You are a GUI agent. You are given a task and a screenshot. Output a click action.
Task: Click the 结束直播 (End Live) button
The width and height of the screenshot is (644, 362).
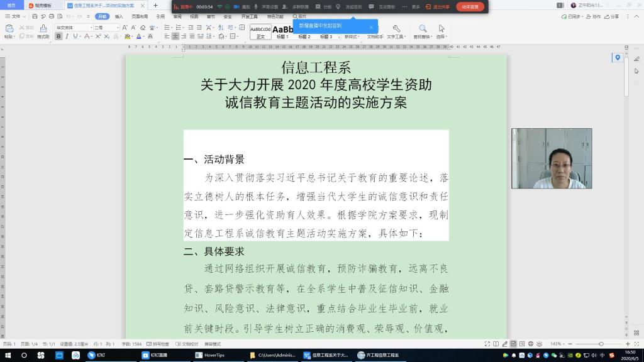(469, 6)
